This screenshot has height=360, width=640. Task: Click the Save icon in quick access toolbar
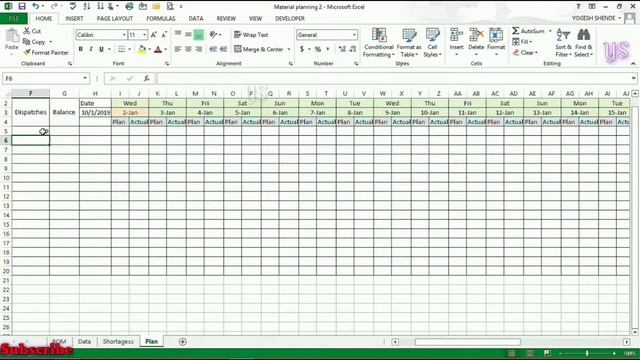(22, 7)
